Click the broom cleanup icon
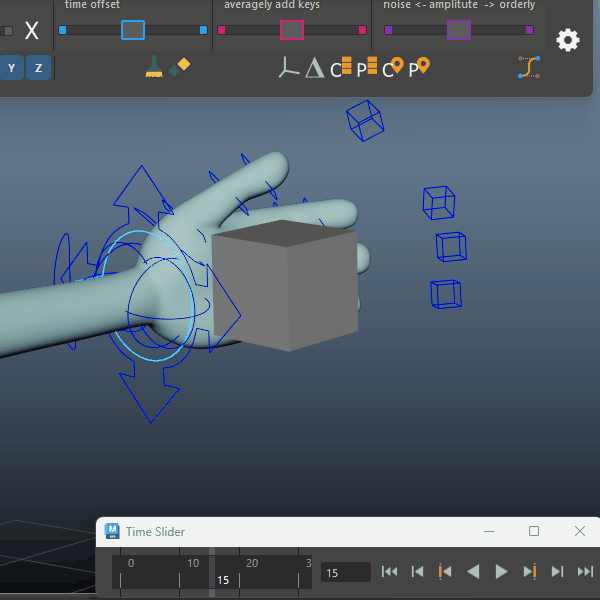 point(154,67)
